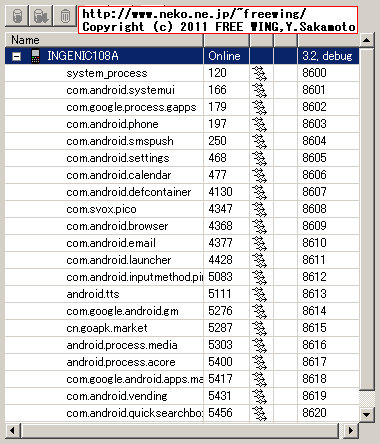Select the INGENIC108A device row
This screenshot has height=444, width=380.
(x=182, y=56)
